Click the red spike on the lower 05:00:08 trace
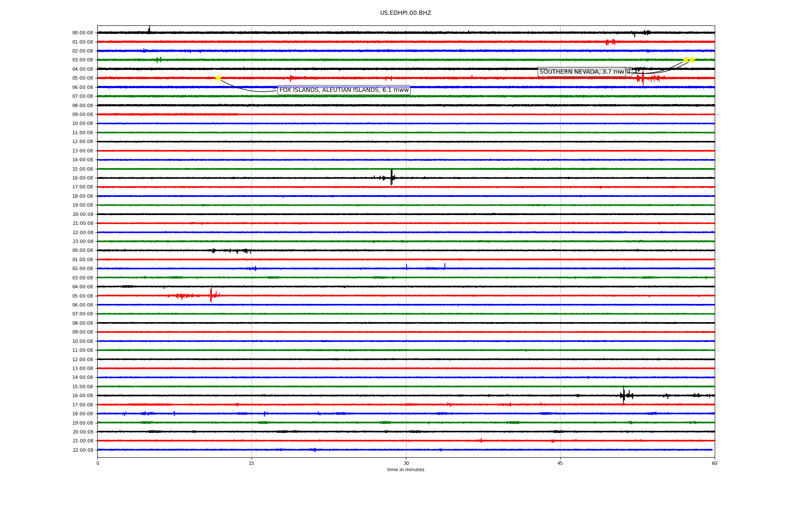Screen dimensions: 812x508 click(x=211, y=294)
